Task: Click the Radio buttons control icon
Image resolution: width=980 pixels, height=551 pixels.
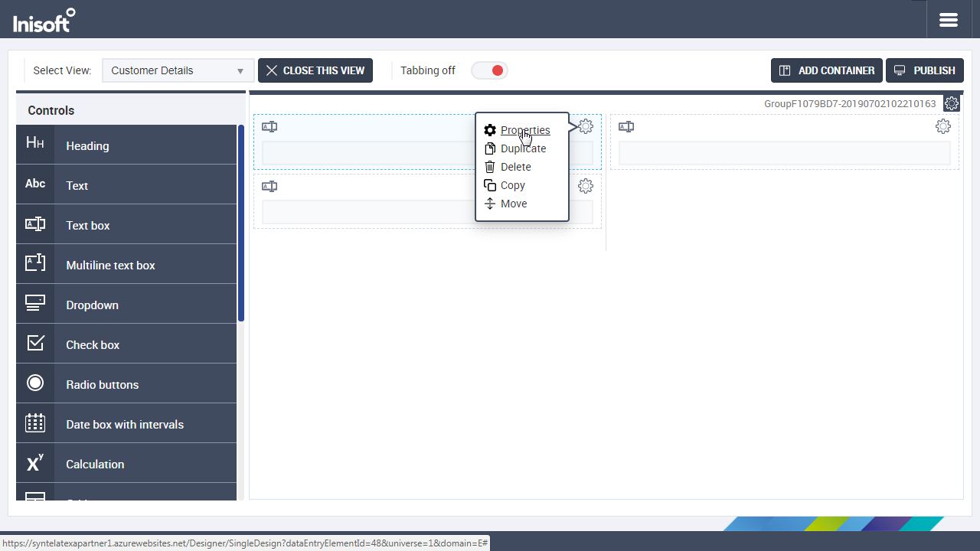Action: pos(35,383)
